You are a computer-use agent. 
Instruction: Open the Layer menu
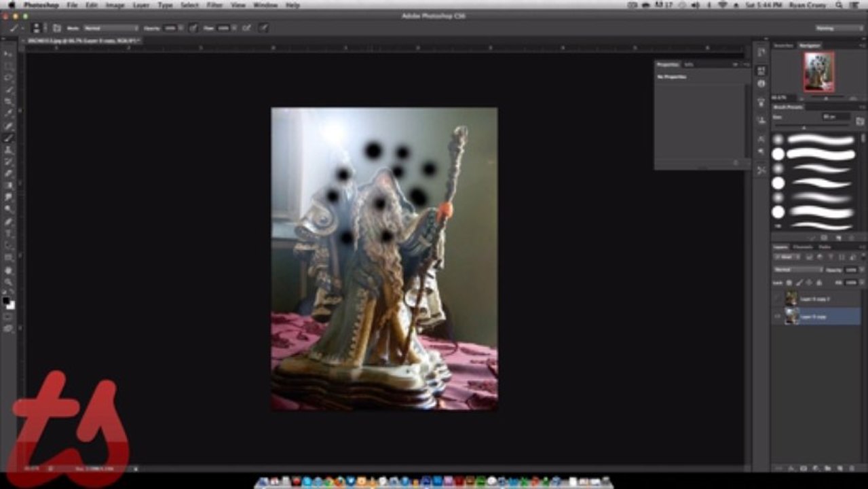(141, 5)
